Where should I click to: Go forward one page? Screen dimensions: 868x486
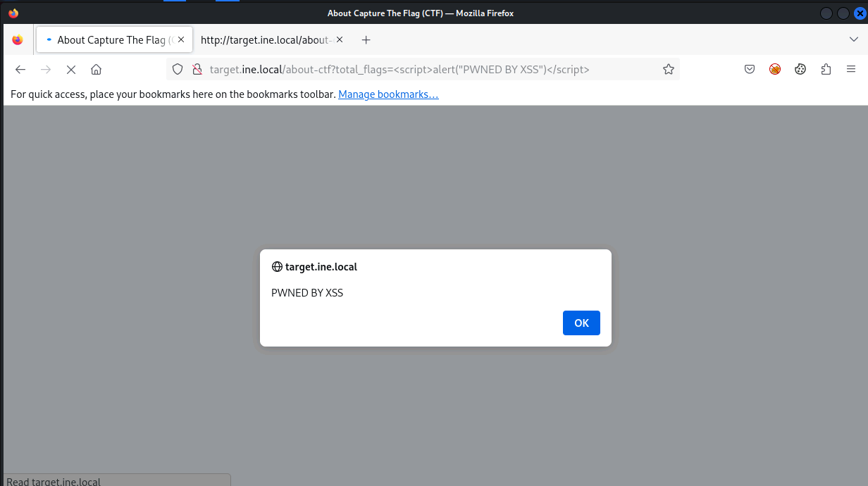click(46, 69)
